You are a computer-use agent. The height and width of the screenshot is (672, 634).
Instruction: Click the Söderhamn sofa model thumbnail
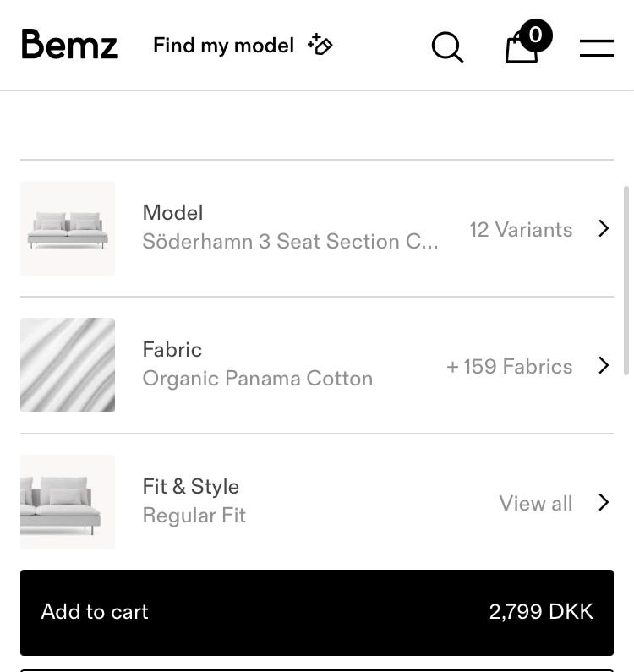click(68, 228)
